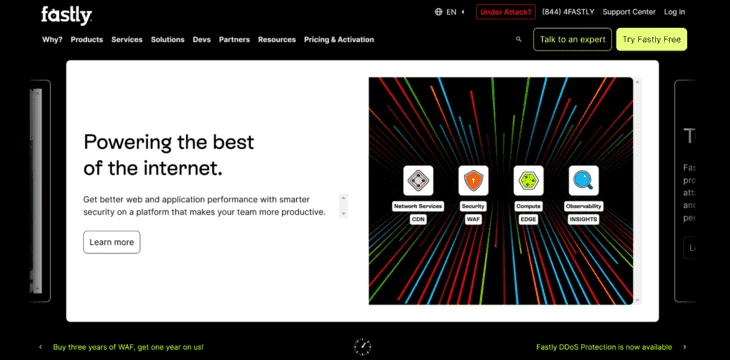Open the Devs menu
This screenshot has height=360, width=730.
coord(202,40)
